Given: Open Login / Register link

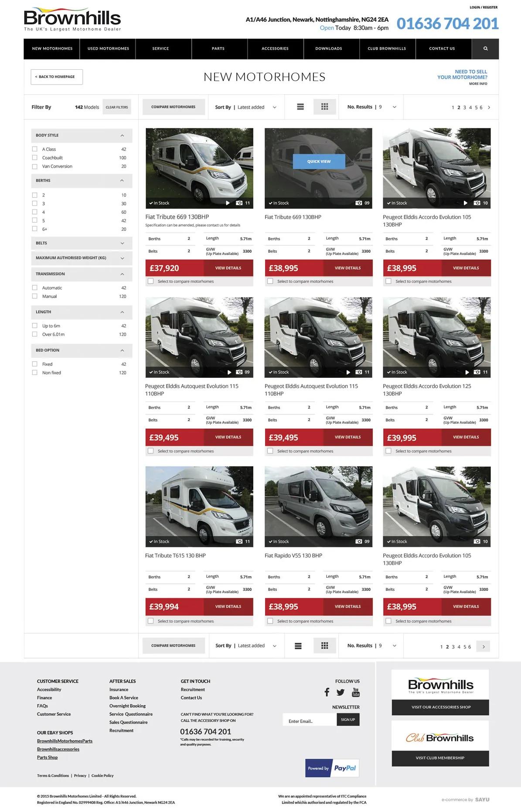Looking at the screenshot, I should 484,7.
